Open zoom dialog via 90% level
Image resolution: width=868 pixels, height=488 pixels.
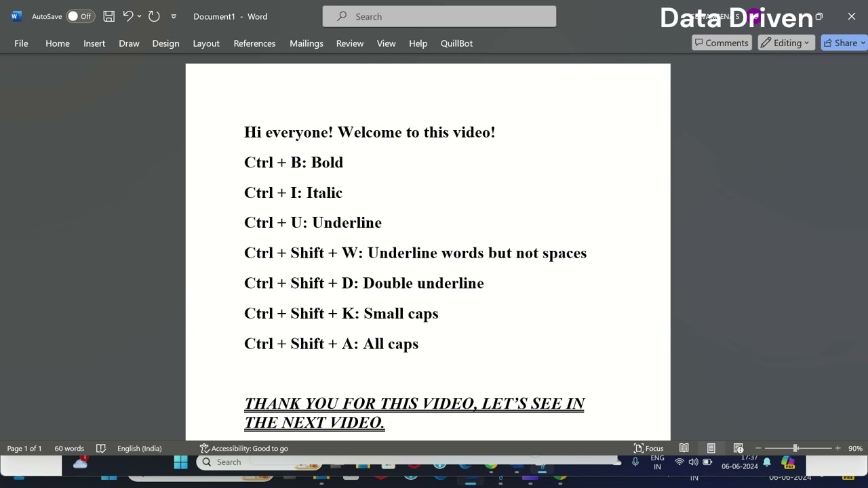855,448
